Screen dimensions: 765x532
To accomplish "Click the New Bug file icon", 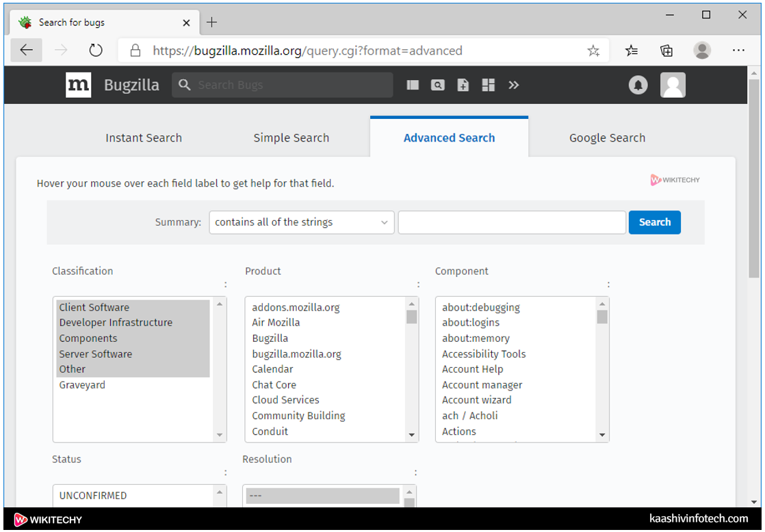I will point(463,85).
